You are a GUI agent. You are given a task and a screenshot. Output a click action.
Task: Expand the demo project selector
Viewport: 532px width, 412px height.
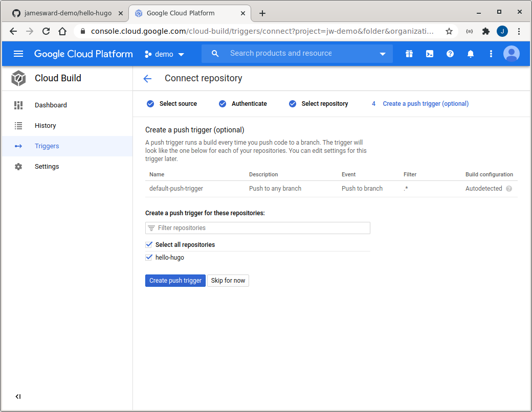click(165, 54)
